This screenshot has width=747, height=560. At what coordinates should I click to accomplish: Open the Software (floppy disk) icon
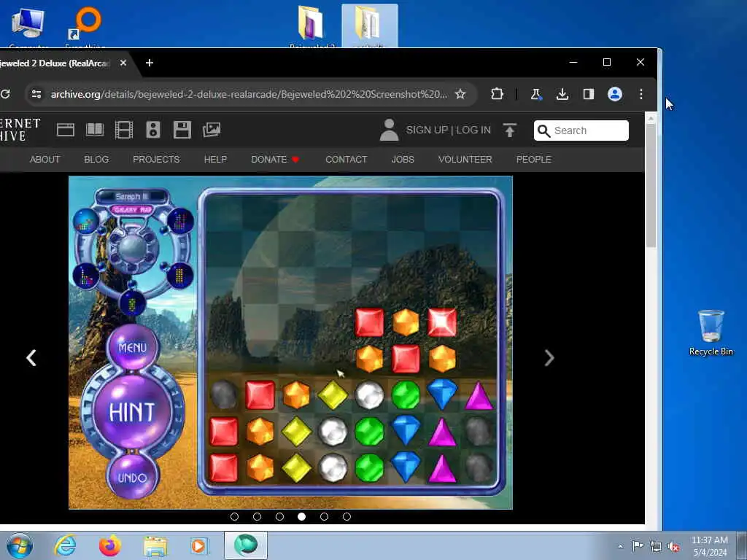(x=182, y=130)
